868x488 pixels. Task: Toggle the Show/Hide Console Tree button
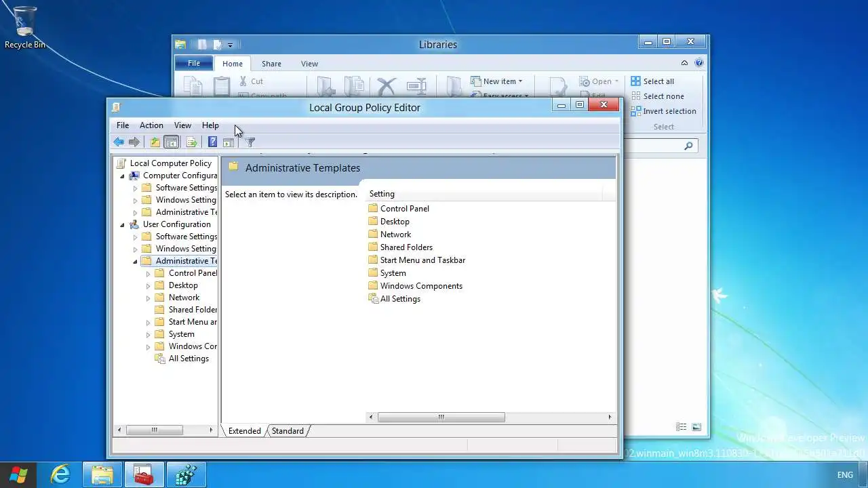[x=172, y=142]
